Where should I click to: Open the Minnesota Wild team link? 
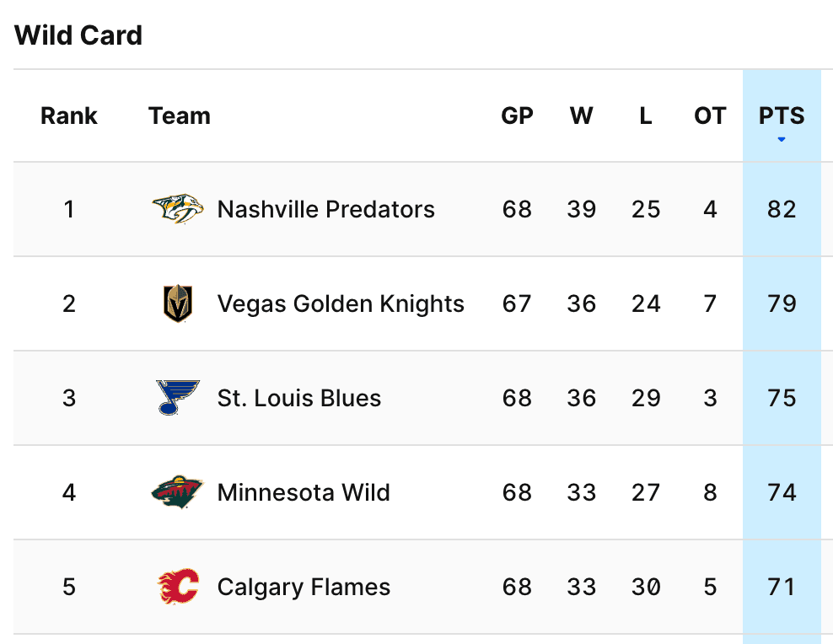click(304, 492)
